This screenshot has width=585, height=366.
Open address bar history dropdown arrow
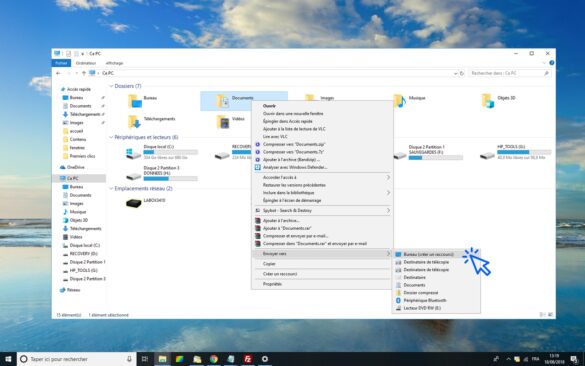[456, 73]
